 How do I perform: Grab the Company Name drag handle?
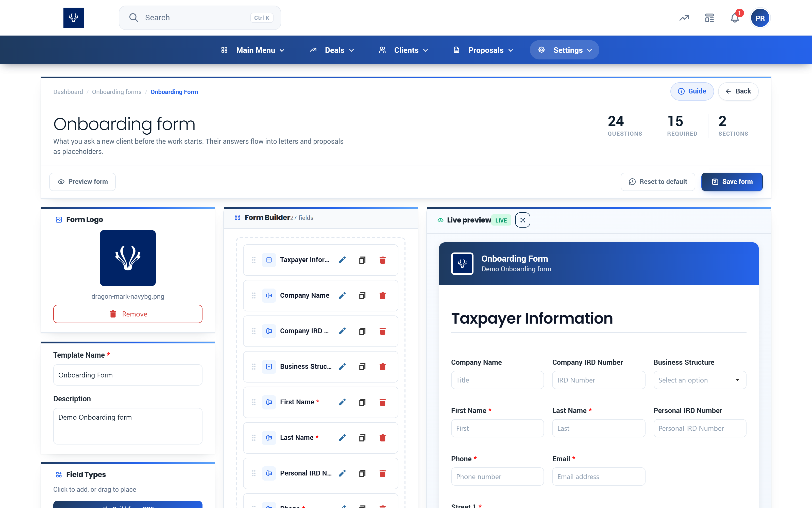point(254,296)
